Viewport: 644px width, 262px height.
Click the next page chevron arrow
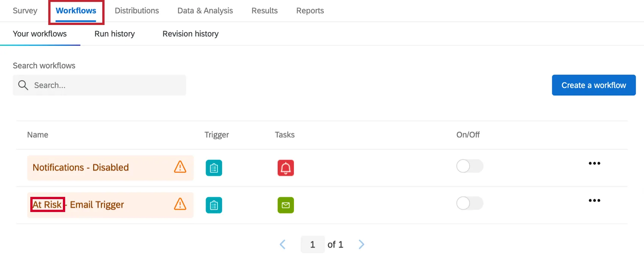(361, 244)
